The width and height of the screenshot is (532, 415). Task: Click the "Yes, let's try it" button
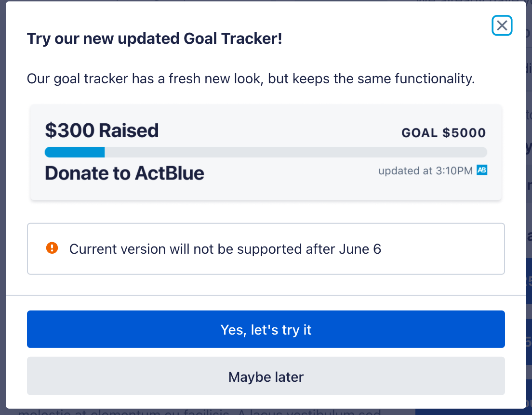266,329
